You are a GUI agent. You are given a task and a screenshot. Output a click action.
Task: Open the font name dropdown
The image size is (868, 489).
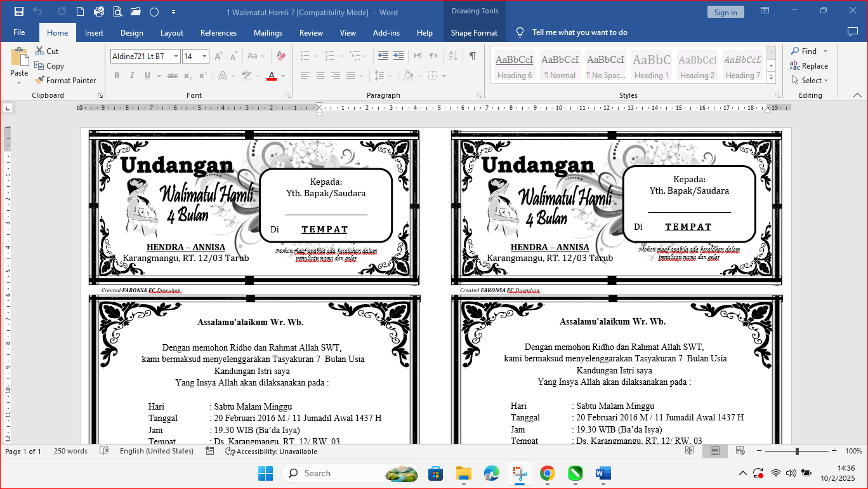pyautogui.click(x=176, y=57)
